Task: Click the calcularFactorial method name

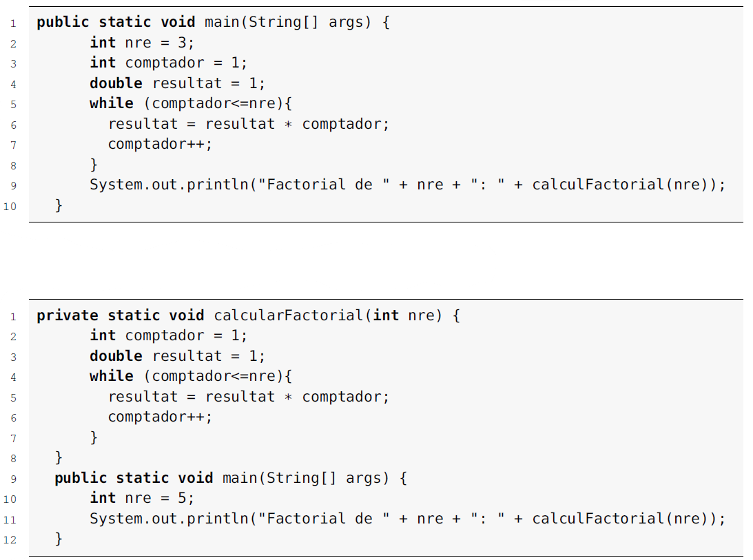Action: (289, 315)
